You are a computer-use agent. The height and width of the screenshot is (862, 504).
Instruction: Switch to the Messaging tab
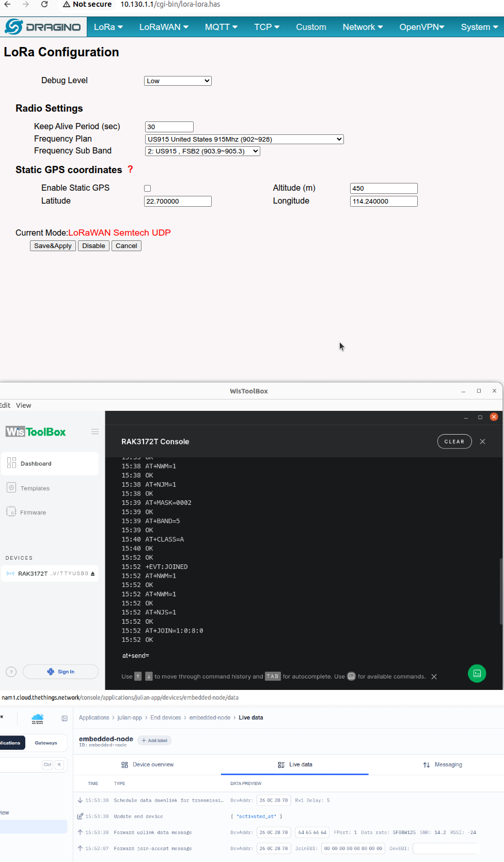click(443, 765)
